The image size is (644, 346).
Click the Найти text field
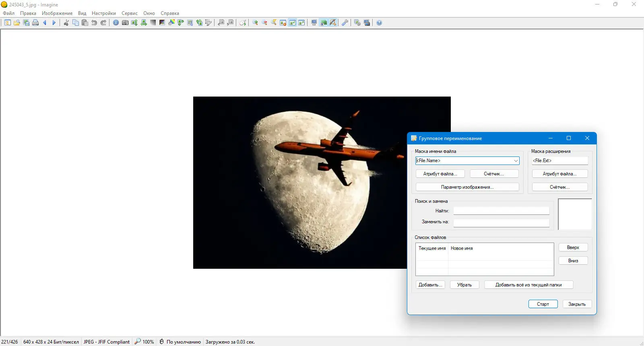pyautogui.click(x=501, y=211)
